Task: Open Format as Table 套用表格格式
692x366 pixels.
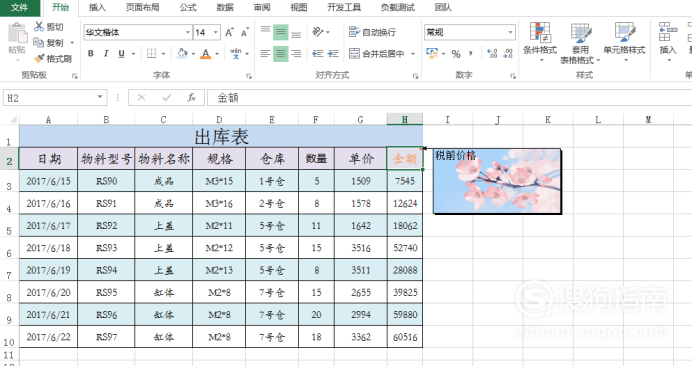Action: [x=580, y=43]
